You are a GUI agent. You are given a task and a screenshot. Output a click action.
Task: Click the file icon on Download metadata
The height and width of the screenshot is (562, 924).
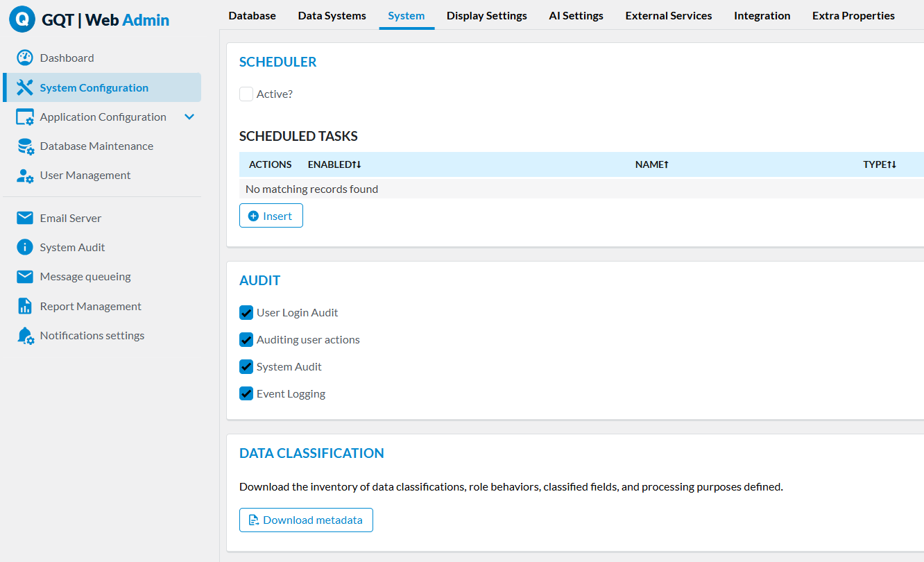click(254, 520)
